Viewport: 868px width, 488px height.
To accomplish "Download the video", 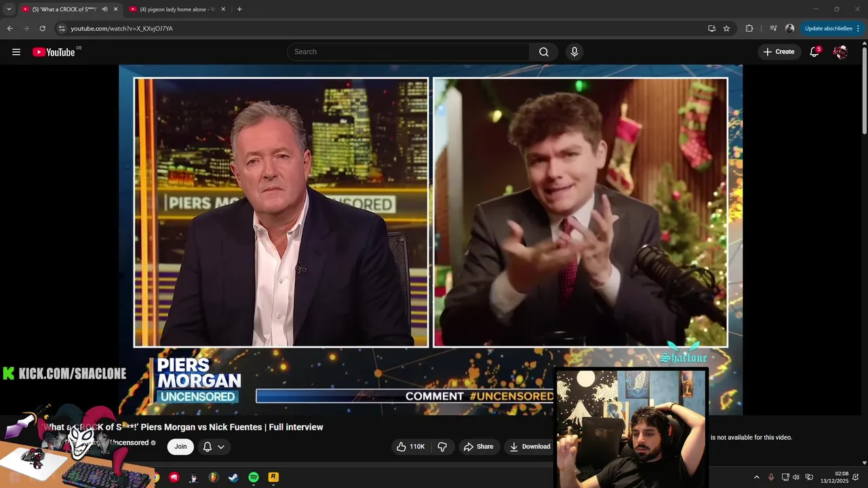I will 530,447.
